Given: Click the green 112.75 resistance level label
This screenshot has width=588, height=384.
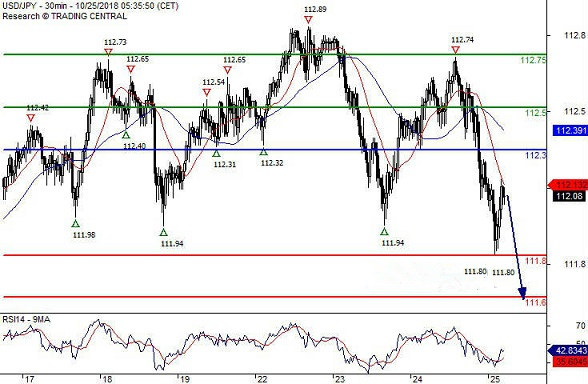Looking at the screenshot, I should click(x=533, y=60).
